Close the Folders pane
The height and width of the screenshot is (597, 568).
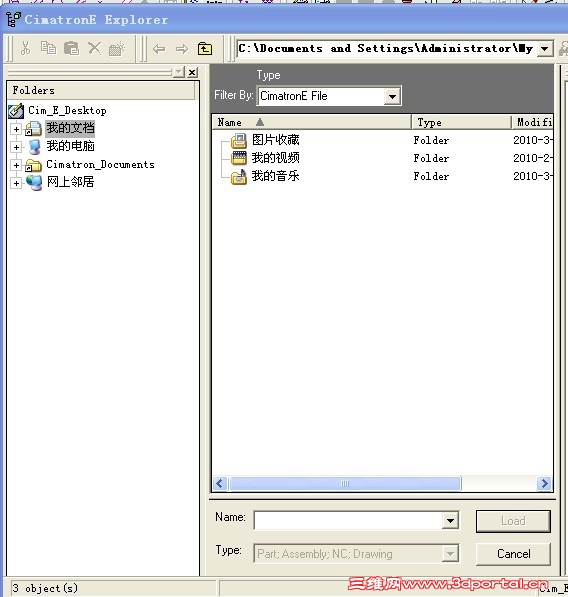coord(193,72)
